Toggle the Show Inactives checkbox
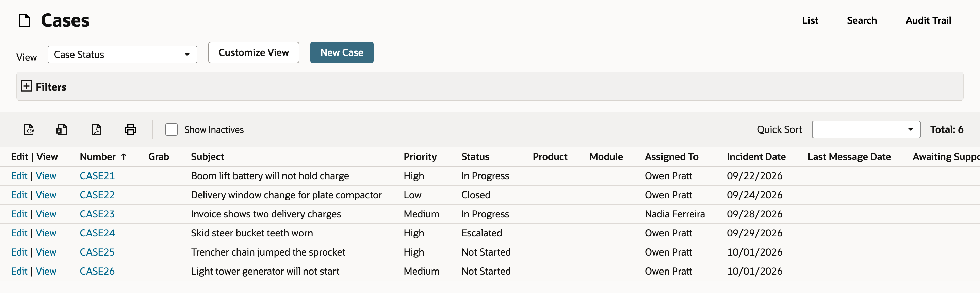Image resolution: width=980 pixels, height=293 pixels. pos(171,129)
